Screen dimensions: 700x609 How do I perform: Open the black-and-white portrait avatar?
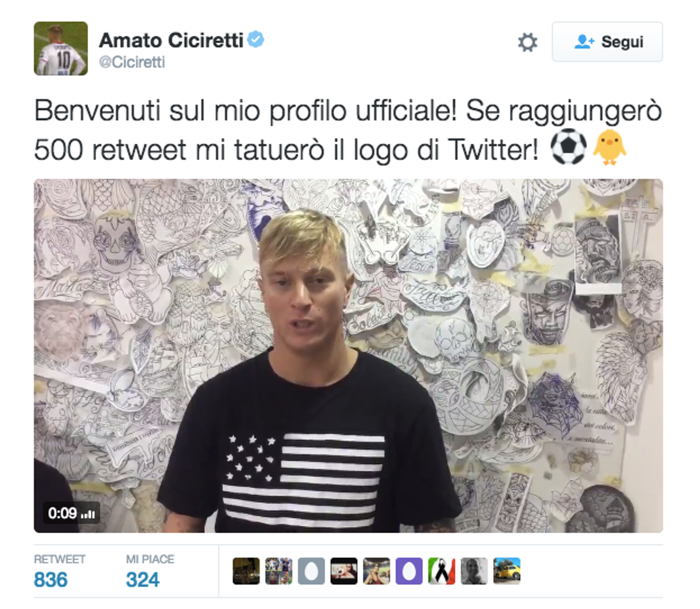click(474, 571)
